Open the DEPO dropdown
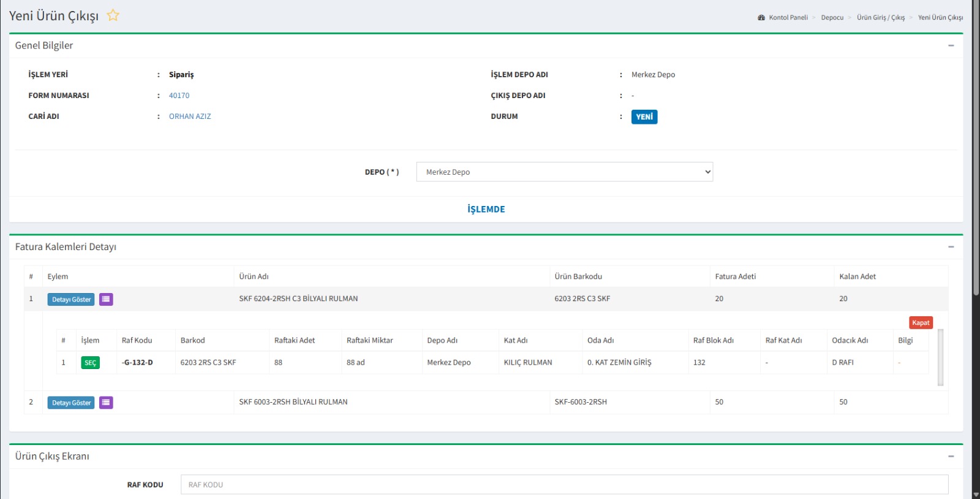This screenshot has width=980, height=499. tap(564, 172)
